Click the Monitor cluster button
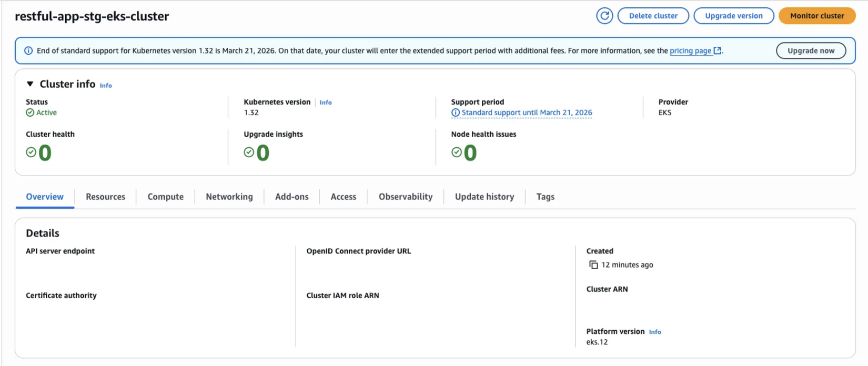 (817, 16)
